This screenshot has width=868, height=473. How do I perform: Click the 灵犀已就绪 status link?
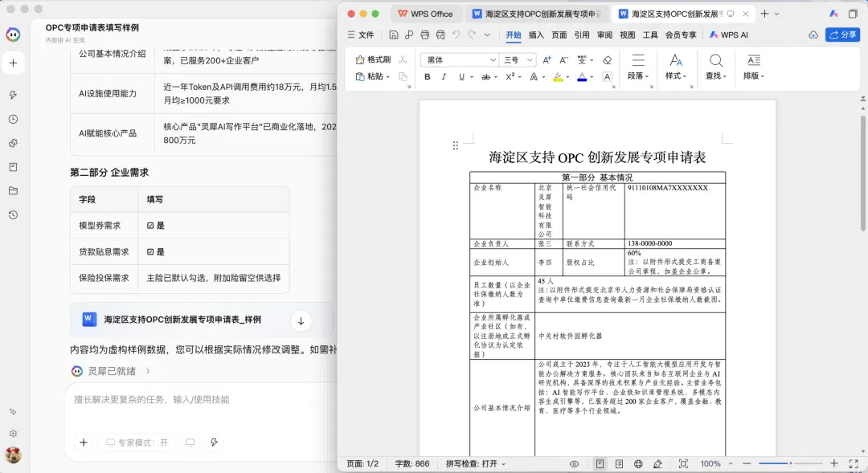coord(111,371)
